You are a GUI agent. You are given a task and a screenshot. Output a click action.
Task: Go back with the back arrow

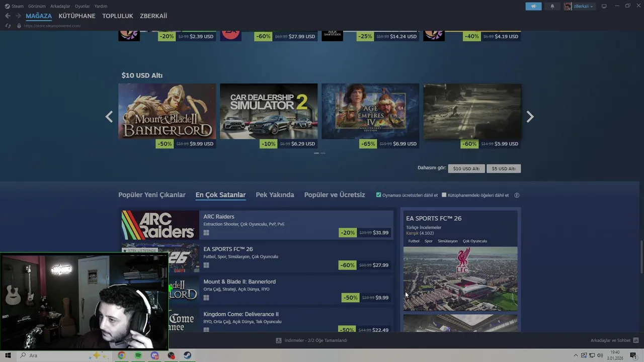(x=8, y=16)
